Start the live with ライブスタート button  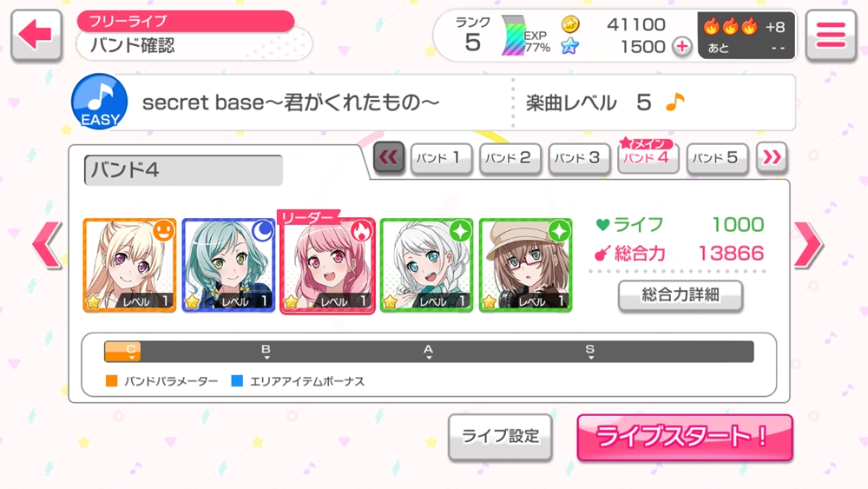coord(685,437)
